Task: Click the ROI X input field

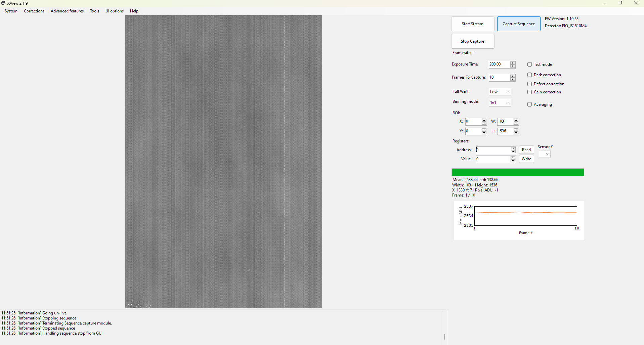Action: (473, 122)
